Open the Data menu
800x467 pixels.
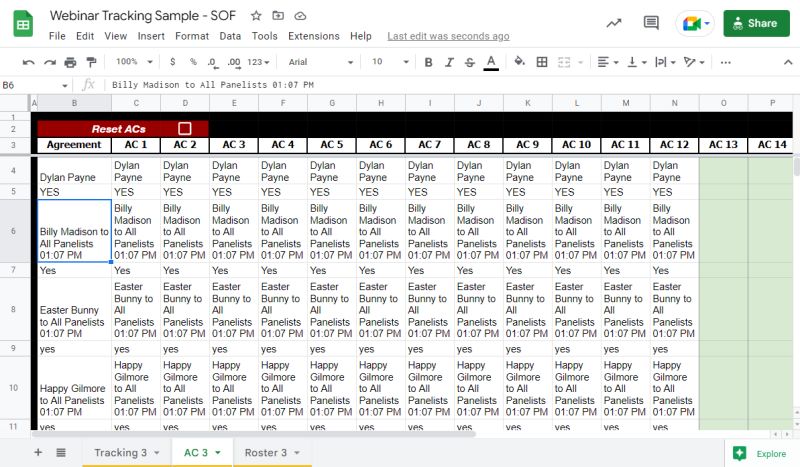coord(230,36)
